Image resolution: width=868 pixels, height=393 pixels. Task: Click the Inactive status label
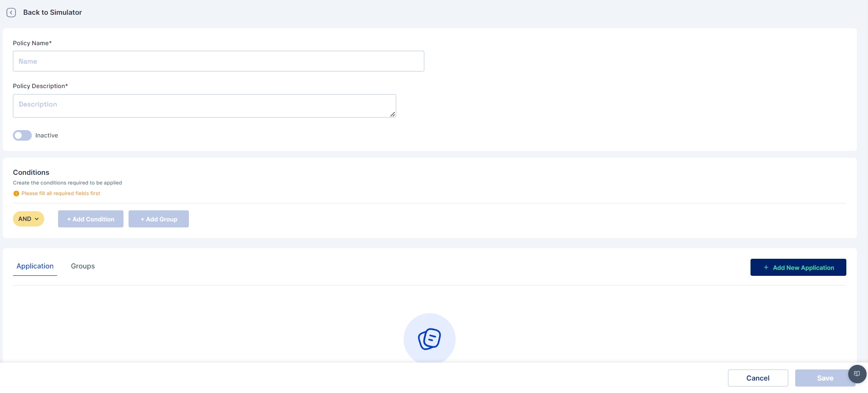pos(47,136)
